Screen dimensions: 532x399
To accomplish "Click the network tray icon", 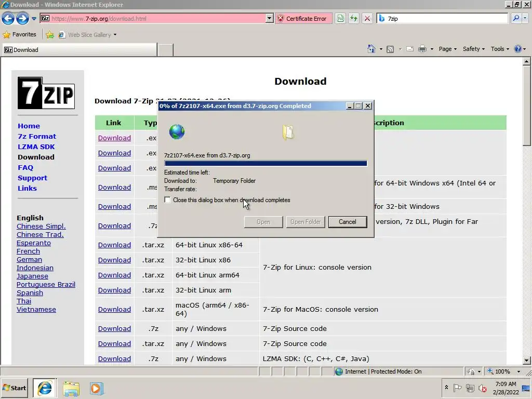I will (x=470, y=388).
